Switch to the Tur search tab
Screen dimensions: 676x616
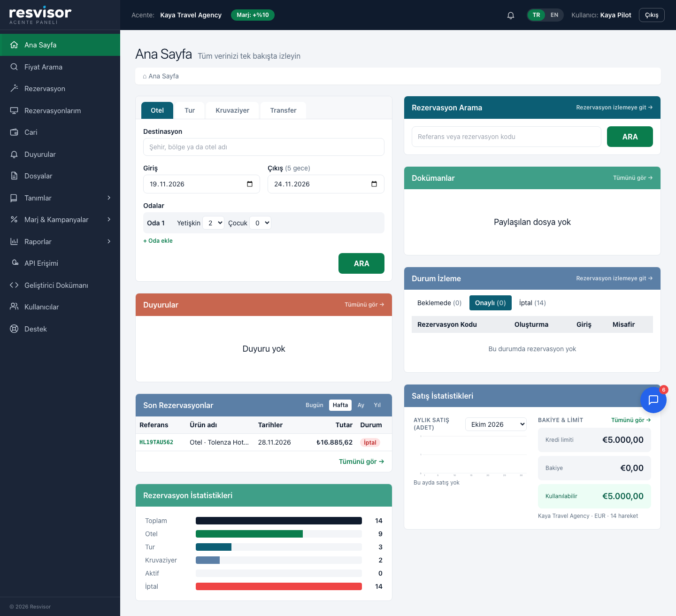(190, 110)
